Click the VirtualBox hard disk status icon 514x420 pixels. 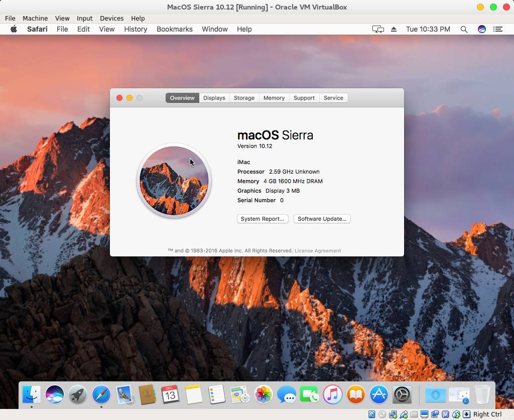tap(372, 414)
